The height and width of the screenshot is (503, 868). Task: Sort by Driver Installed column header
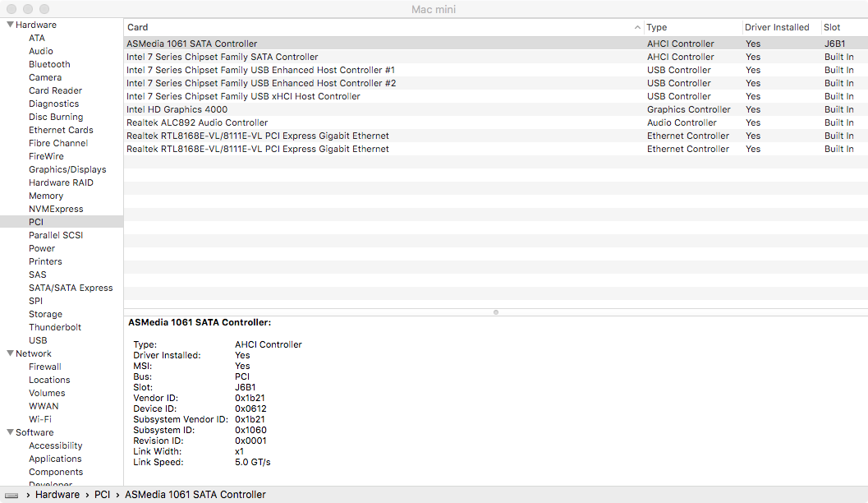pyautogui.click(x=777, y=27)
